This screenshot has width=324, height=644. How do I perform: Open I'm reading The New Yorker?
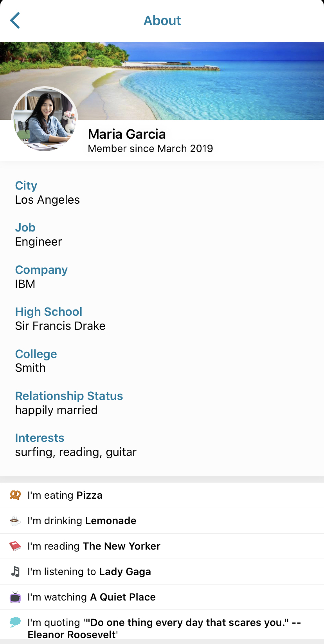pos(162,546)
